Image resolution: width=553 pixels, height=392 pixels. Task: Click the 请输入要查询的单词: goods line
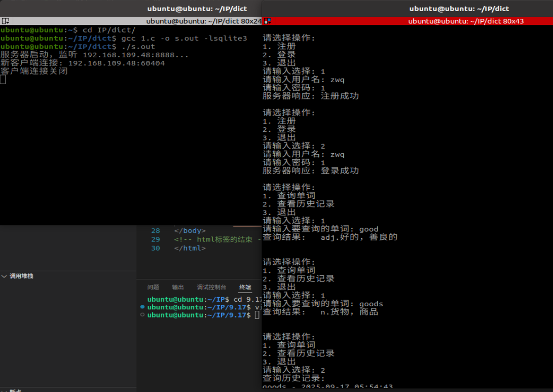323,304
